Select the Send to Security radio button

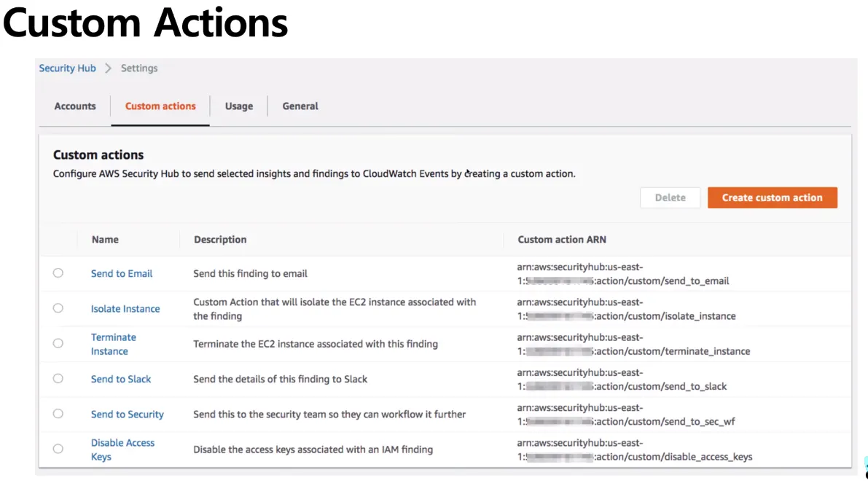pyautogui.click(x=58, y=414)
